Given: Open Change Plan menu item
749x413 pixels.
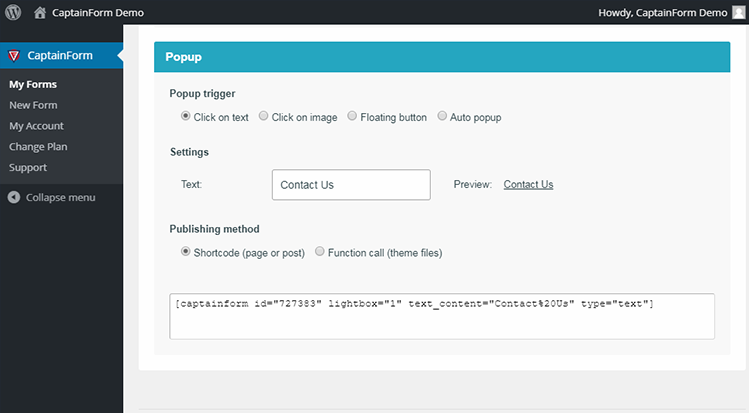Looking at the screenshot, I should pyautogui.click(x=38, y=147).
